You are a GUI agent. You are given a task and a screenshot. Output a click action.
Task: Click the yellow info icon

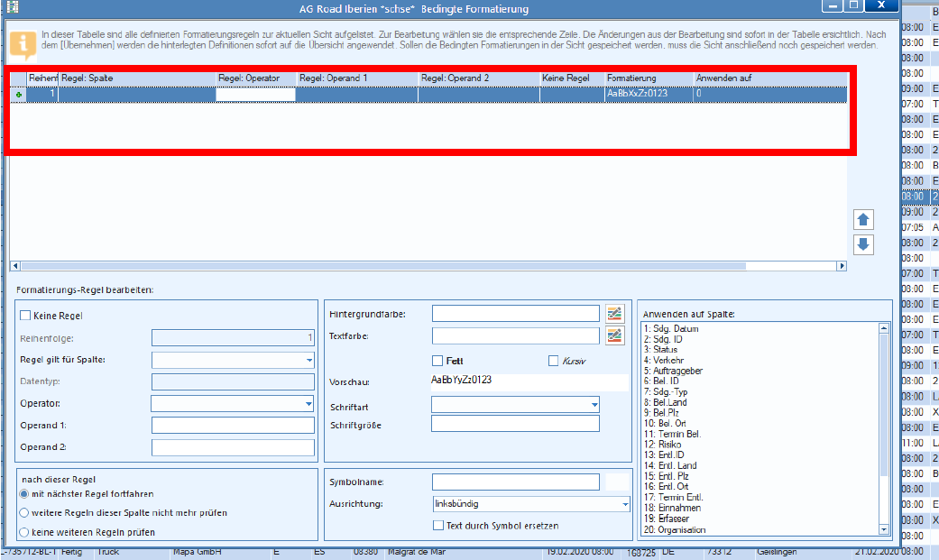click(23, 45)
